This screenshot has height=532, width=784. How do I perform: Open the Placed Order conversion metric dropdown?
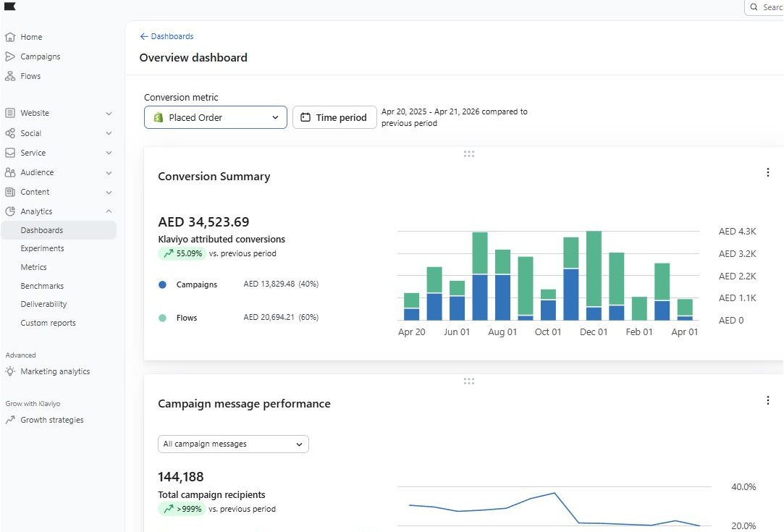(216, 117)
